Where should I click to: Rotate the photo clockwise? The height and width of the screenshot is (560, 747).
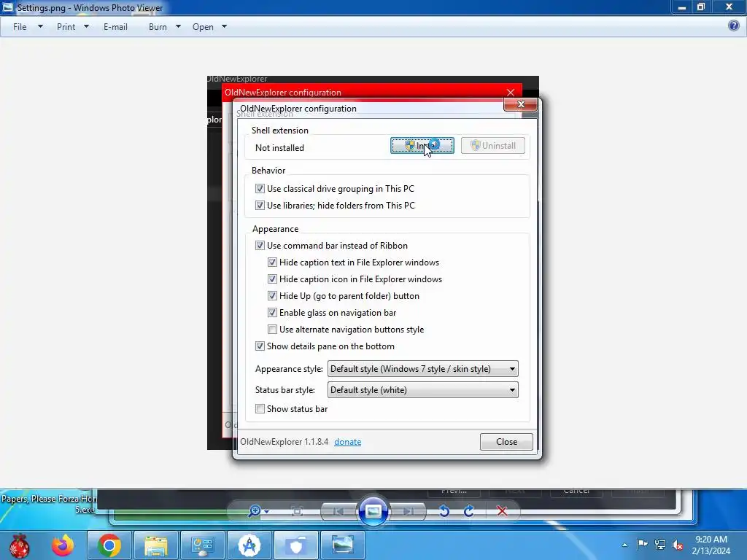click(x=469, y=511)
